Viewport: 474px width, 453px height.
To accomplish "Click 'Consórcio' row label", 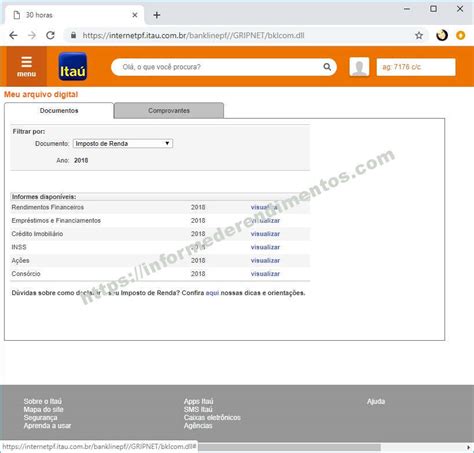I will 26,274.
